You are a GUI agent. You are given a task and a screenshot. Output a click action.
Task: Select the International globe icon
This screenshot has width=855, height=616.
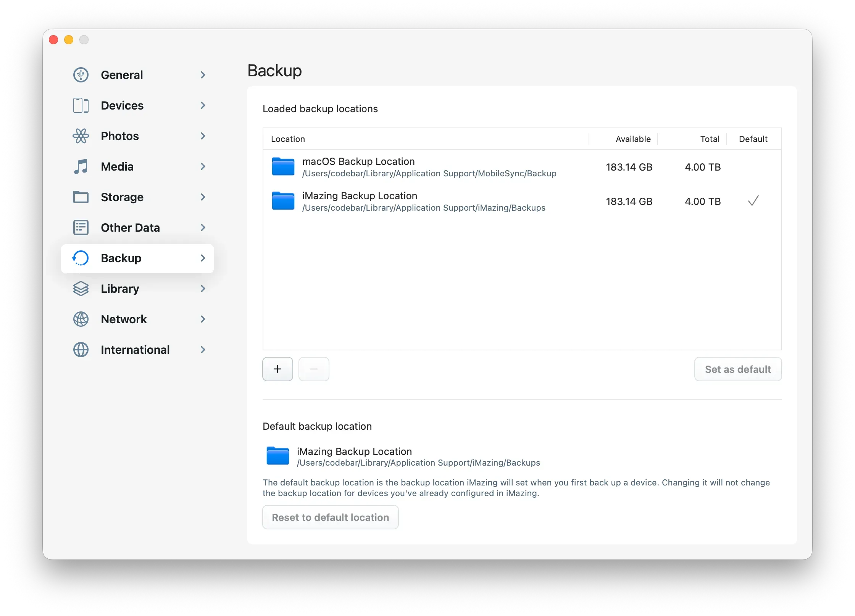81,350
